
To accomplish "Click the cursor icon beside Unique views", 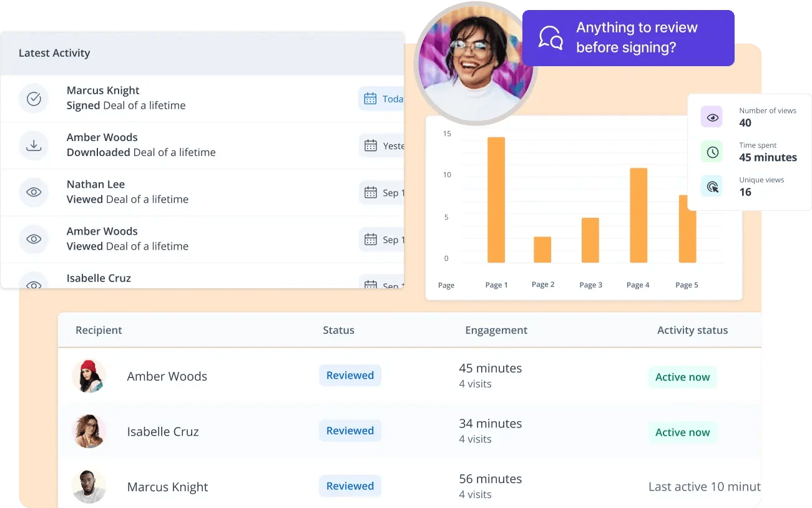I will [711, 186].
